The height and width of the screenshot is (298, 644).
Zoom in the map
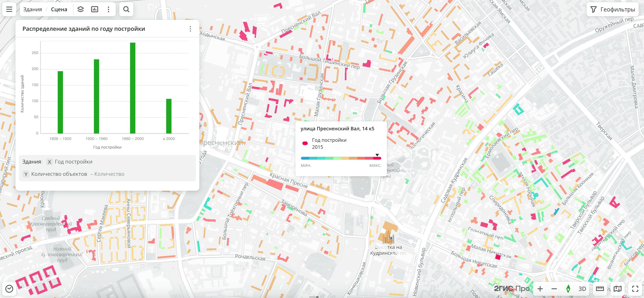pyautogui.click(x=540, y=289)
